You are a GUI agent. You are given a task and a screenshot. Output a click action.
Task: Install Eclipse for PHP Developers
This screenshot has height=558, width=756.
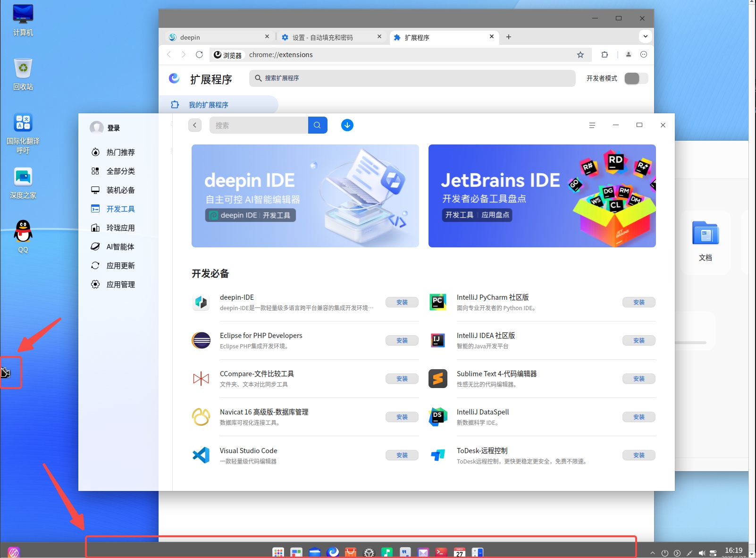click(x=402, y=340)
